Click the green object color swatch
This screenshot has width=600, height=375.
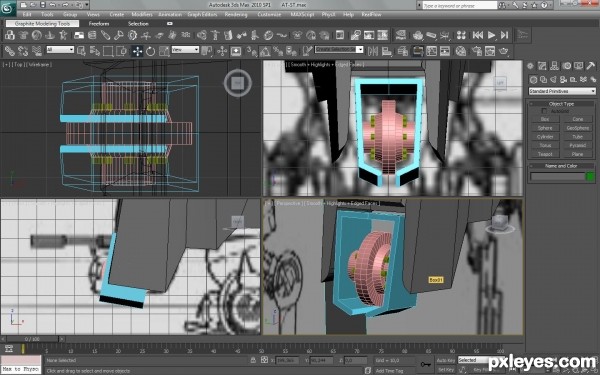[x=590, y=176]
